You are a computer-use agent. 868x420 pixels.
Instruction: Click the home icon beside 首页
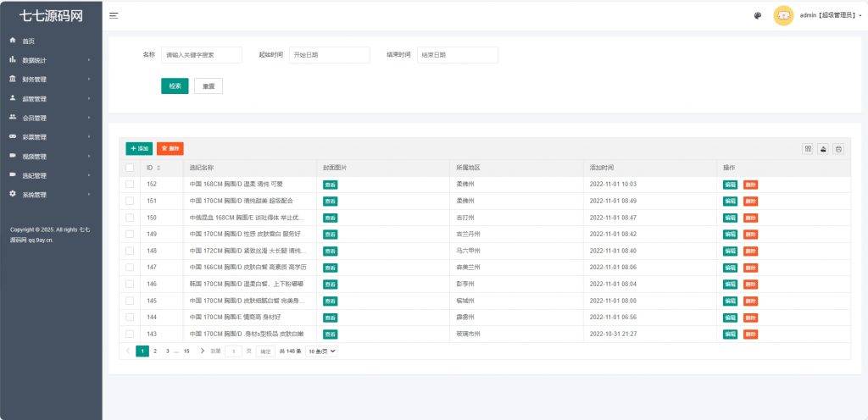coord(13,41)
